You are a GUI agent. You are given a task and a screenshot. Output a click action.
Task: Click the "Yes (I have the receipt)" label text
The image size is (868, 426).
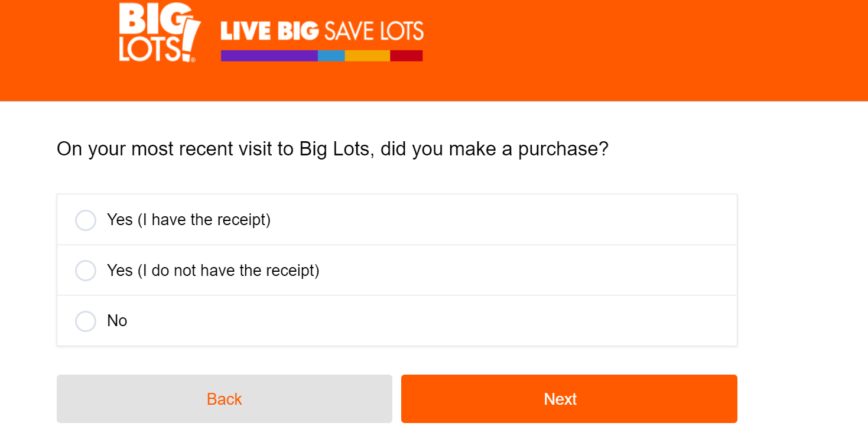[x=188, y=220]
